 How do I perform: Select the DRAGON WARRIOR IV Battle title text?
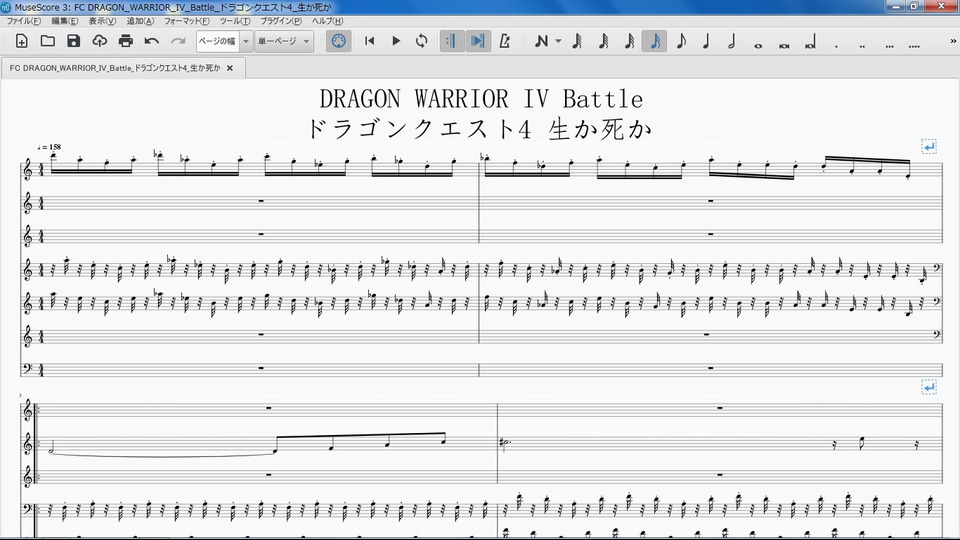[x=481, y=99]
